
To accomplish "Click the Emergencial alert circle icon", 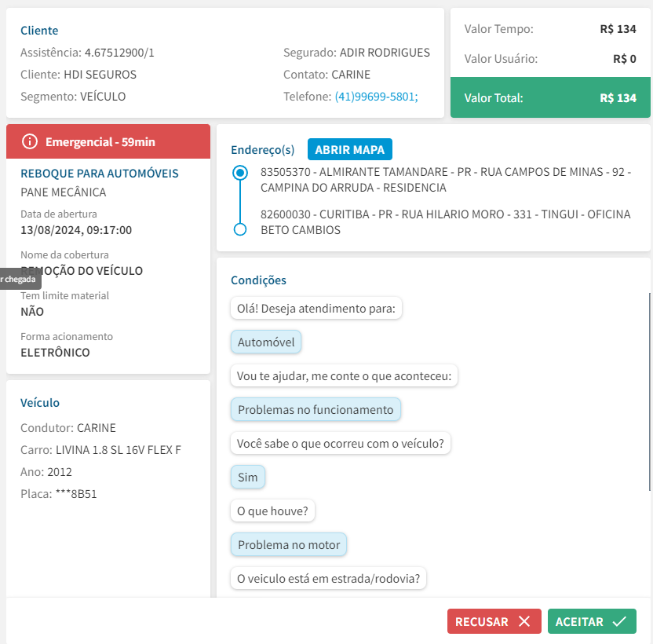I will click(x=30, y=141).
